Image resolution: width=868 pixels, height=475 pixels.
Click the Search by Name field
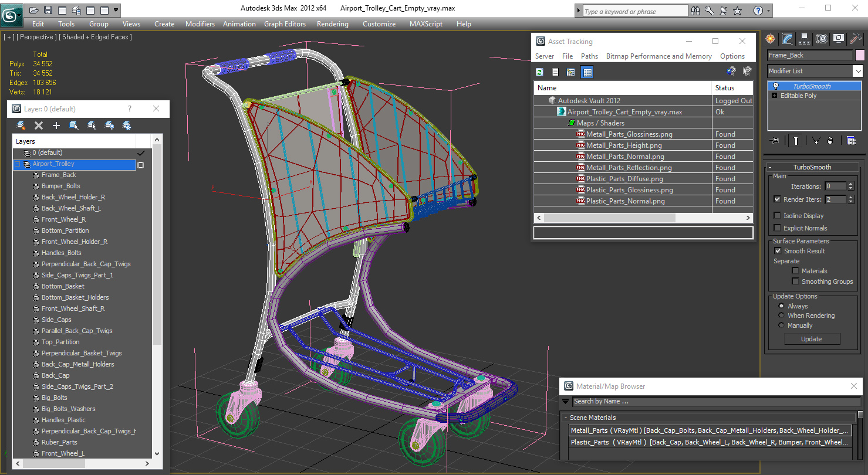(x=716, y=402)
